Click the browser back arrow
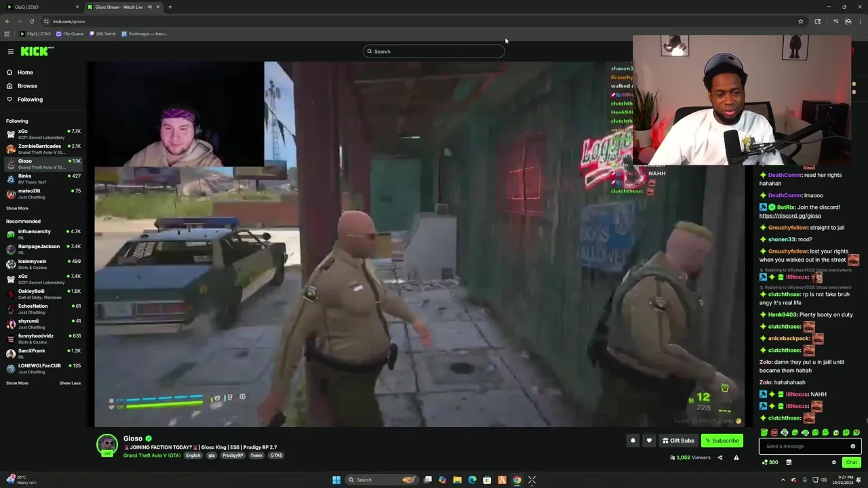The height and width of the screenshot is (488, 868). (7, 21)
